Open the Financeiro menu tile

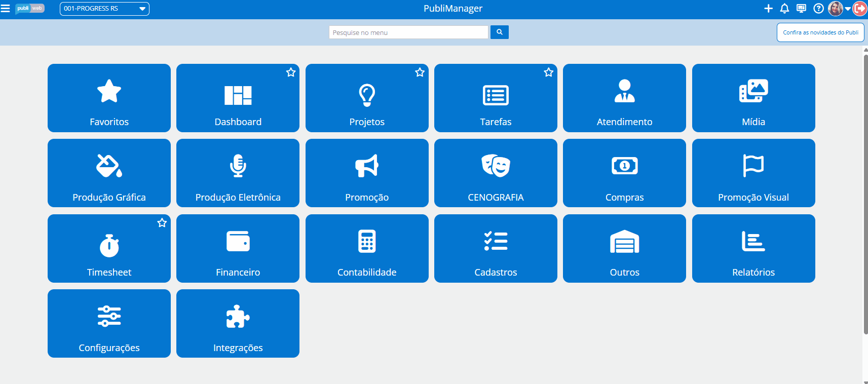pyautogui.click(x=238, y=248)
